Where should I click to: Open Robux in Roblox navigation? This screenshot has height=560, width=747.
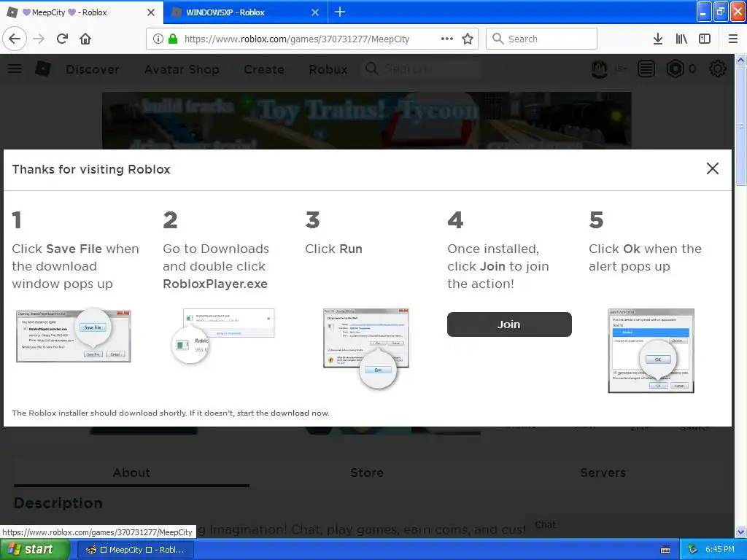click(328, 69)
